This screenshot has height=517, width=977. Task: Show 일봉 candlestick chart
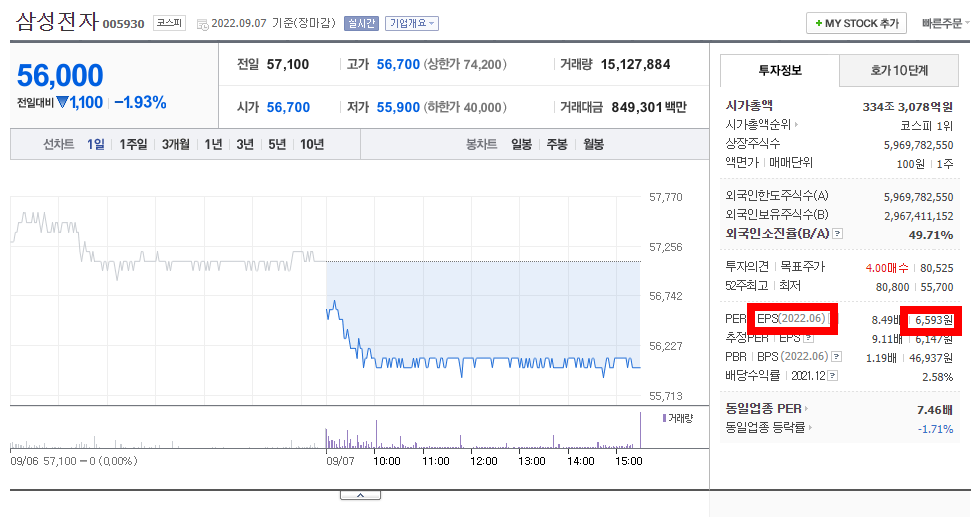click(522, 145)
